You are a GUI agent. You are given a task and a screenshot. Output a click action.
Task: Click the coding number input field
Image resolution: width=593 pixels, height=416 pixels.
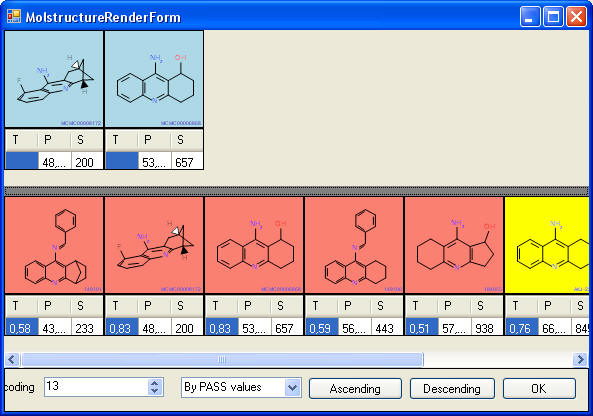(x=96, y=387)
